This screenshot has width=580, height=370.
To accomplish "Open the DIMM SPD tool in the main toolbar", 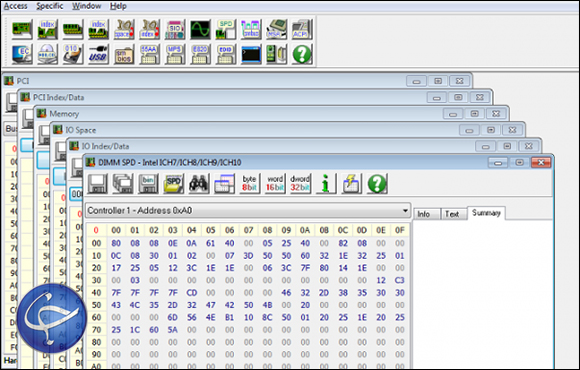I will coord(226,29).
